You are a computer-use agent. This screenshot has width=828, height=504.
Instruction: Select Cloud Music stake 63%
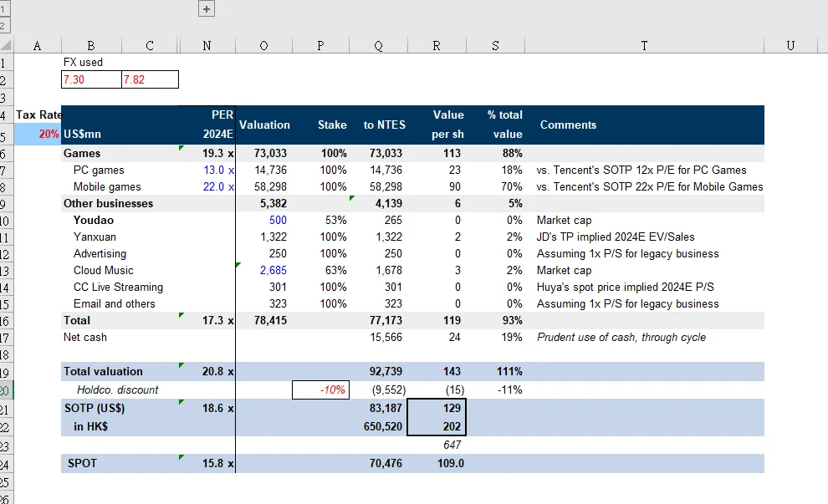320,270
